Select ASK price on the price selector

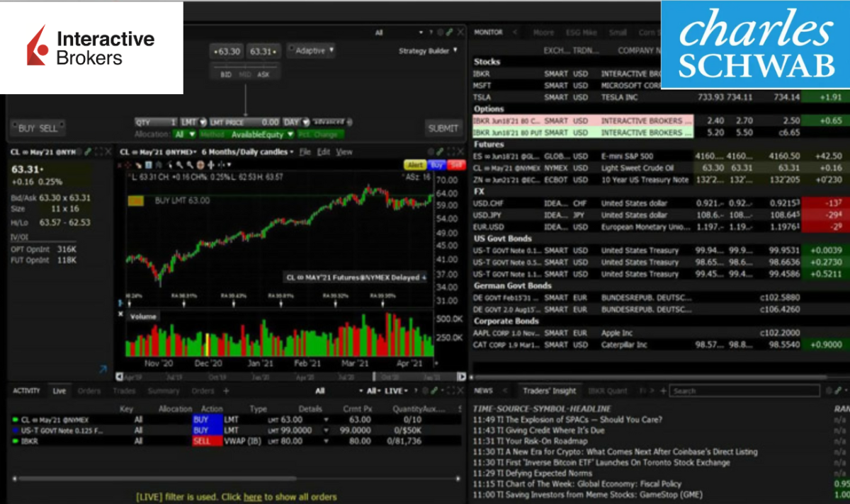coord(263,74)
